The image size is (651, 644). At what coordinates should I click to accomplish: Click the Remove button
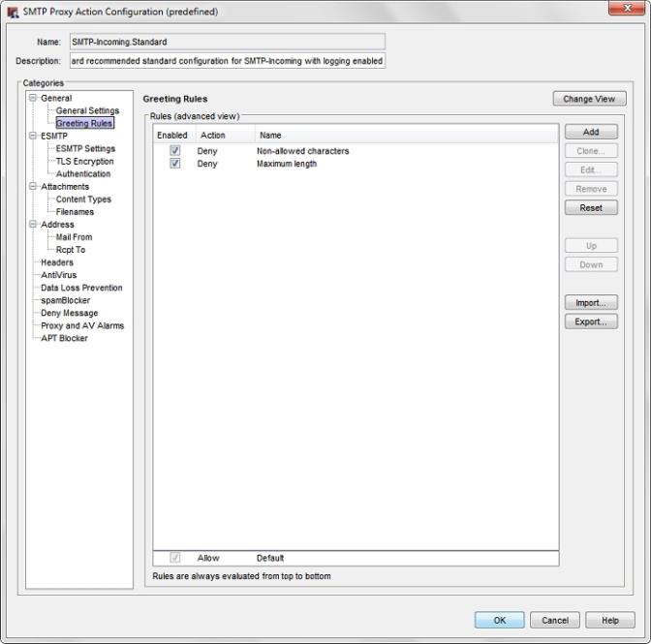(x=591, y=189)
